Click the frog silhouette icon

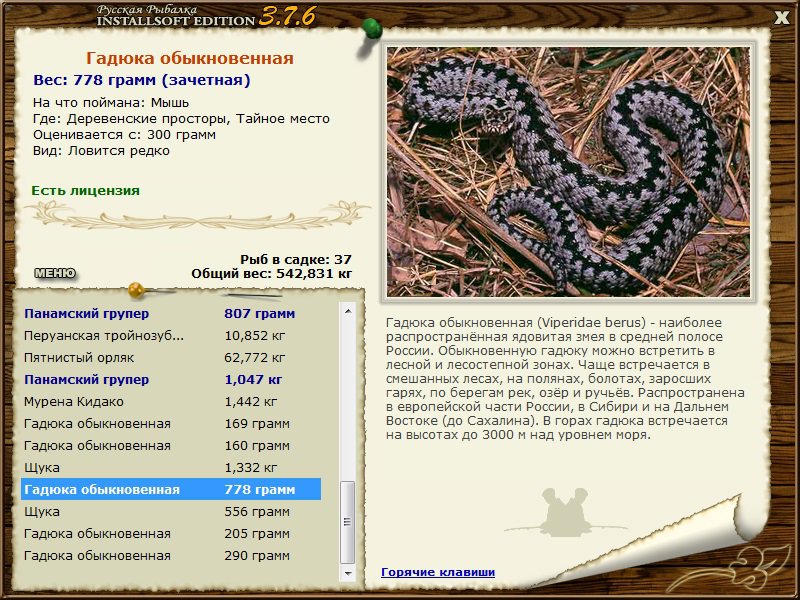(x=564, y=512)
